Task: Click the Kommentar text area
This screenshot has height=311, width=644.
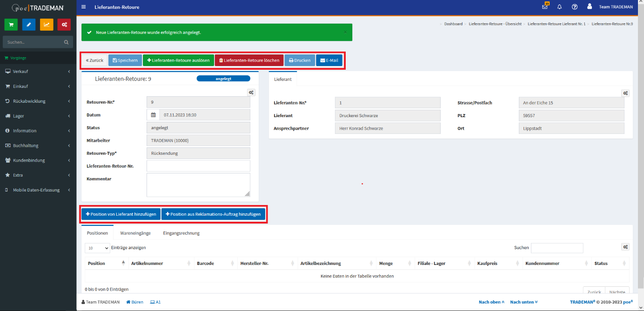Action: coord(198,185)
